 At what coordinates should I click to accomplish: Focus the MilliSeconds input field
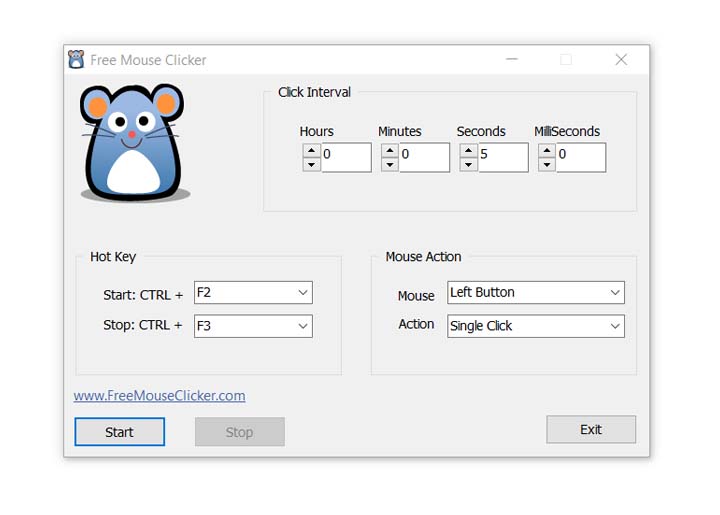[581, 157]
